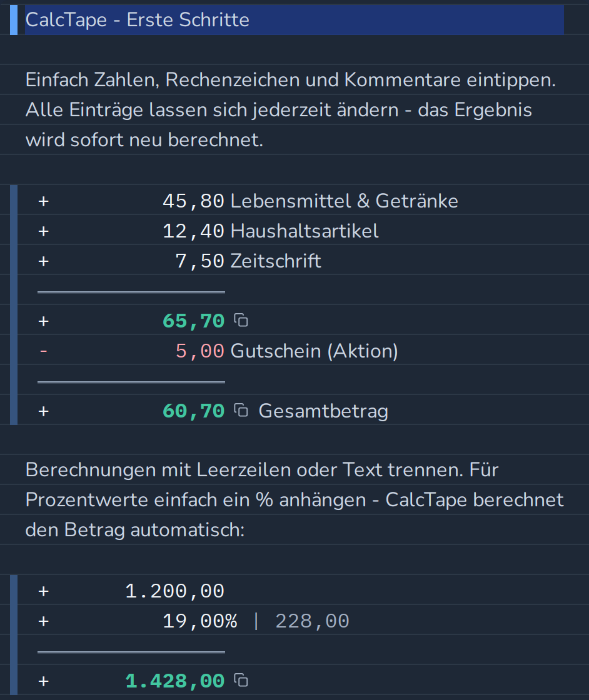589x700 pixels.
Task: Click the plus operator before 45,80
Action: 43,201
